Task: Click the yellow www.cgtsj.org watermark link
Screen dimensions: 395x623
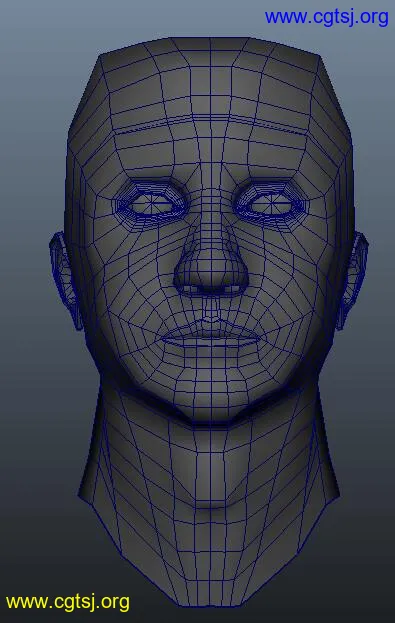Action: 68,602
